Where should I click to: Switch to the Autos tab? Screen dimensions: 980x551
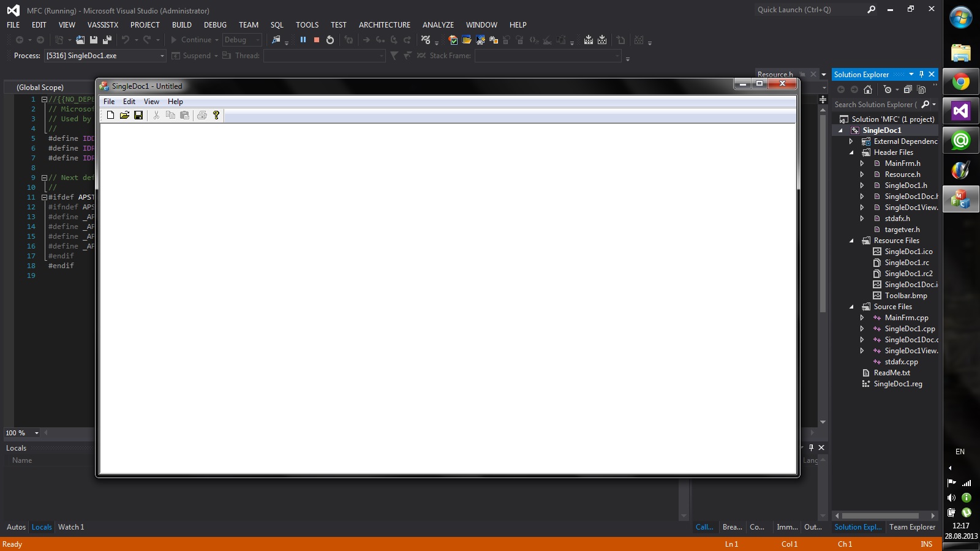point(16,527)
